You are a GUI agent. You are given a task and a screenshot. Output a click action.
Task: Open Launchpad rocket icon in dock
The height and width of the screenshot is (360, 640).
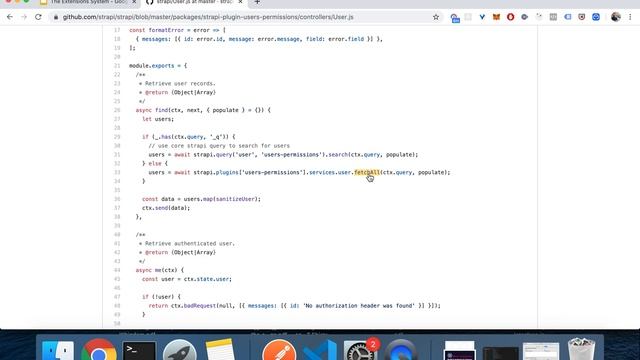[x=180, y=350]
